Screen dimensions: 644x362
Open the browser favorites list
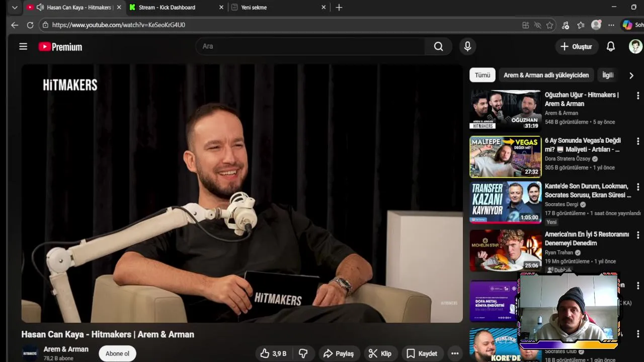click(x=581, y=25)
